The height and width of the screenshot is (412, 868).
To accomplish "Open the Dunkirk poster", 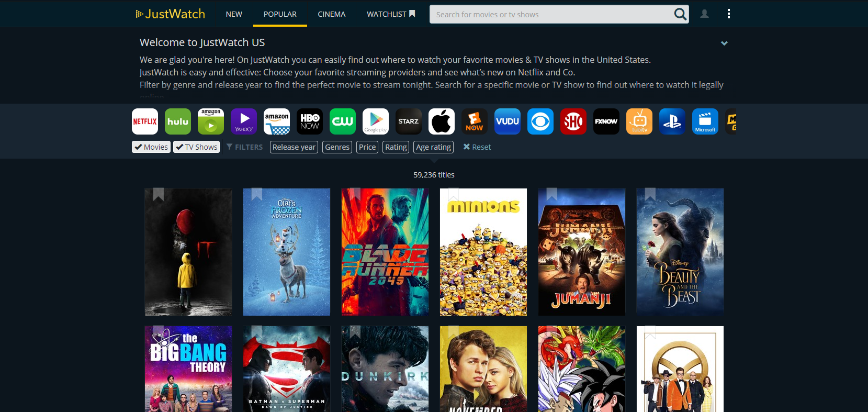I will [385, 369].
